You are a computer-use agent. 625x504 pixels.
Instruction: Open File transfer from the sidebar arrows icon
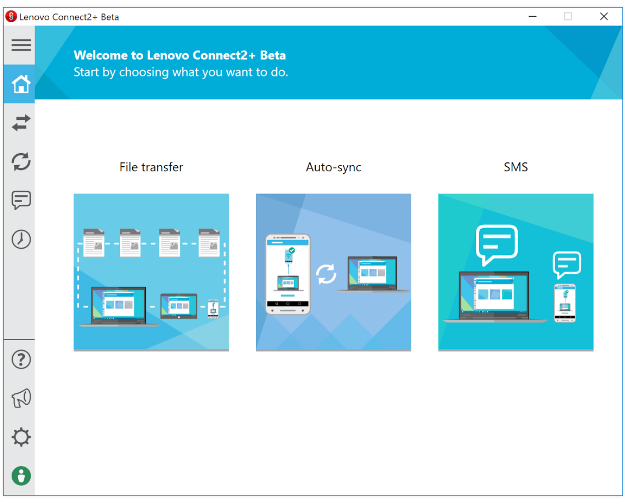(21, 123)
